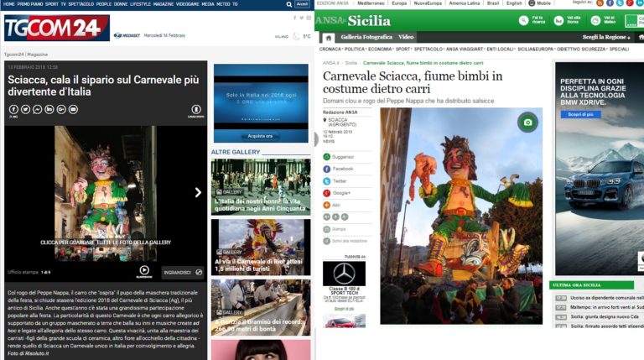Click the 'Leggi dopo' bookmark icon
This screenshot has width=644, height=360.
195,109
